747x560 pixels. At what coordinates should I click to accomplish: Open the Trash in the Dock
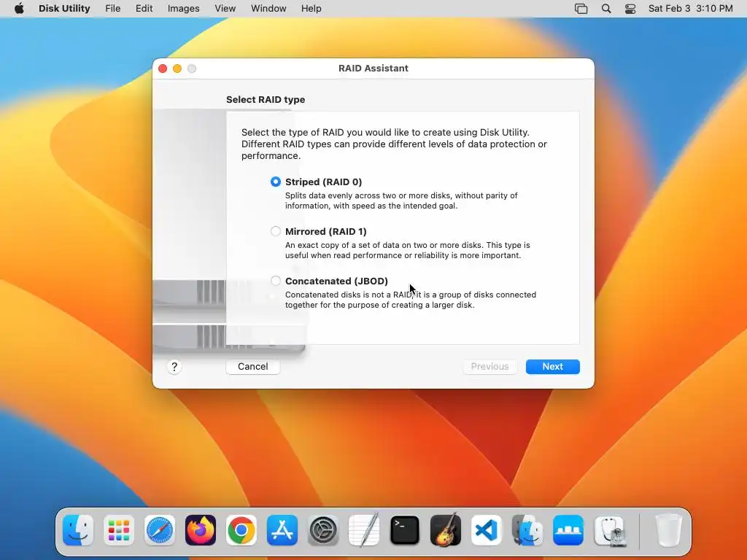668,530
